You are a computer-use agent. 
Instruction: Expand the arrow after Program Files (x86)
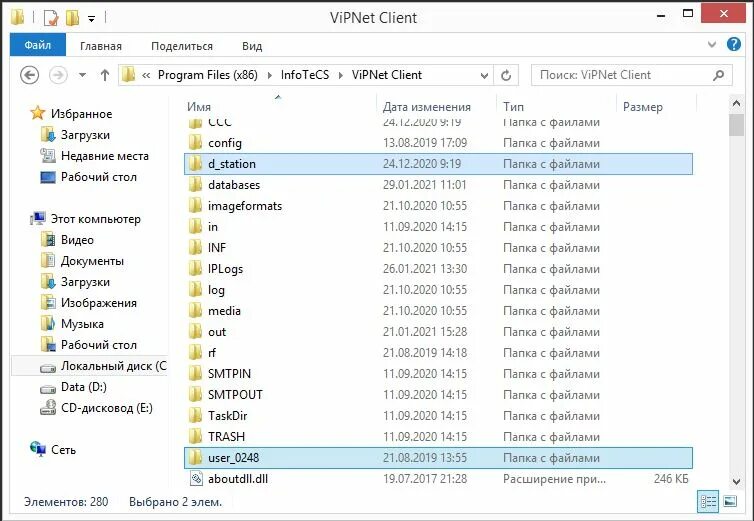(269, 76)
